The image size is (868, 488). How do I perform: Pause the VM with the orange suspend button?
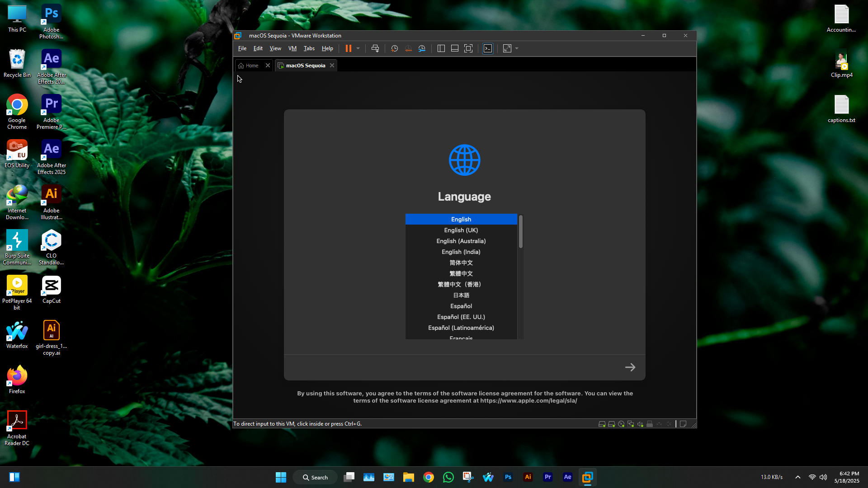(348, 48)
